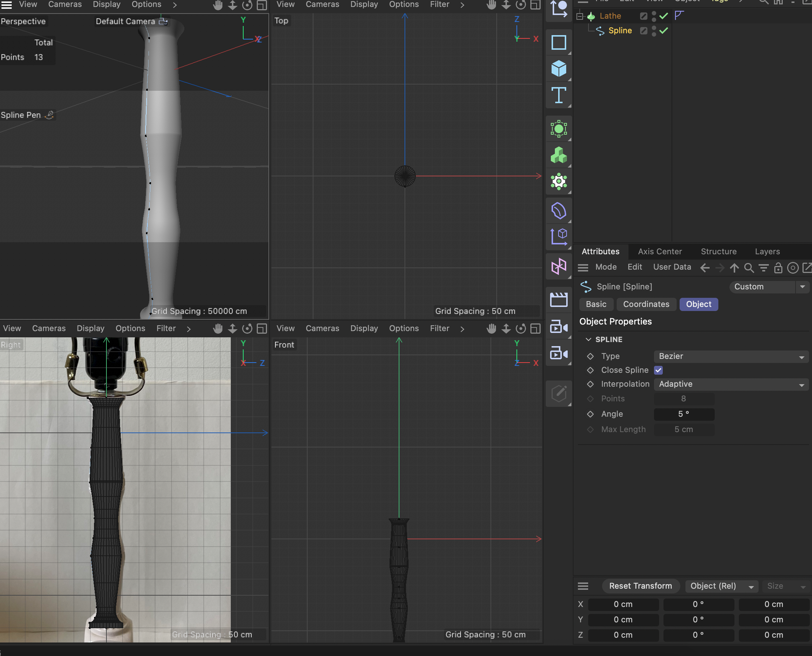Image resolution: width=812 pixels, height=656 pixels.
Task: Click the Reset Transform button
Action: tap(640, 586)
